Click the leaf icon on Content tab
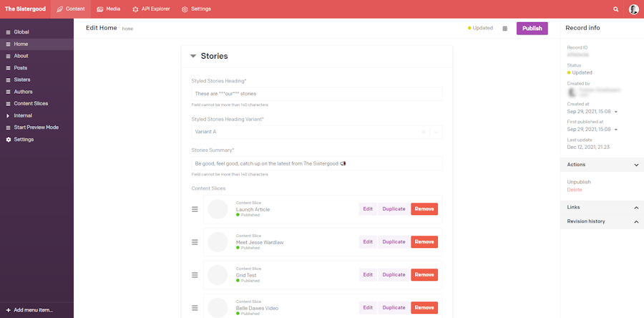Image resolution: width=644 pixels, height=318 pixels. 60,9
